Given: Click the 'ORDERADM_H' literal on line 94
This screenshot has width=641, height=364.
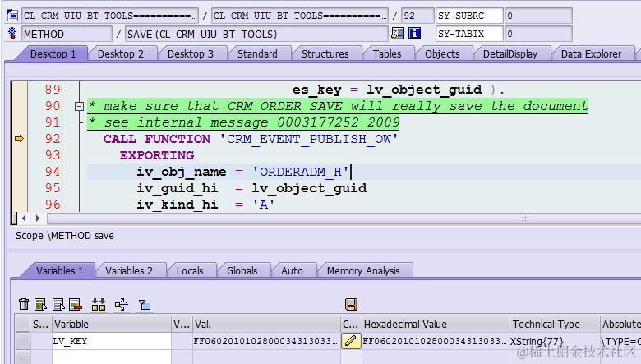Looking at the screenshot, I should coord(301,172).
